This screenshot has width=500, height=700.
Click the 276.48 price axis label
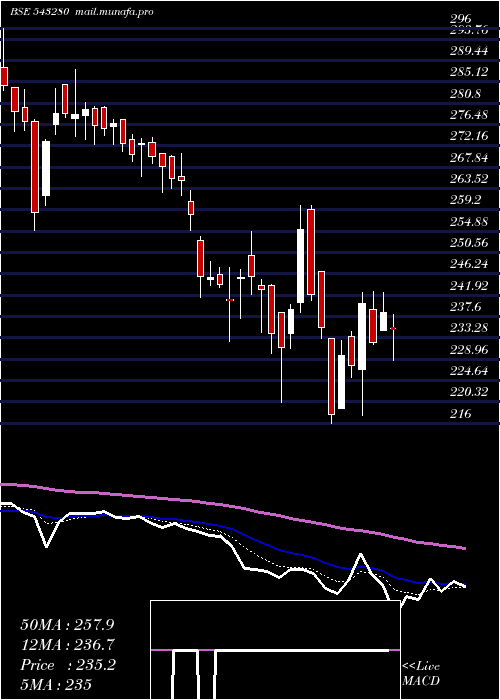tap(469, 115)
